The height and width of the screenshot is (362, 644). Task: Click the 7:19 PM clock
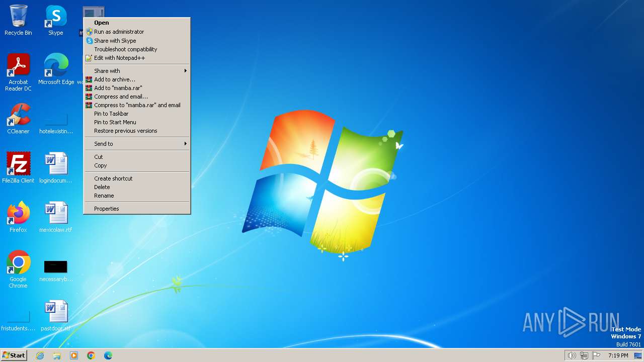point(618,355)
